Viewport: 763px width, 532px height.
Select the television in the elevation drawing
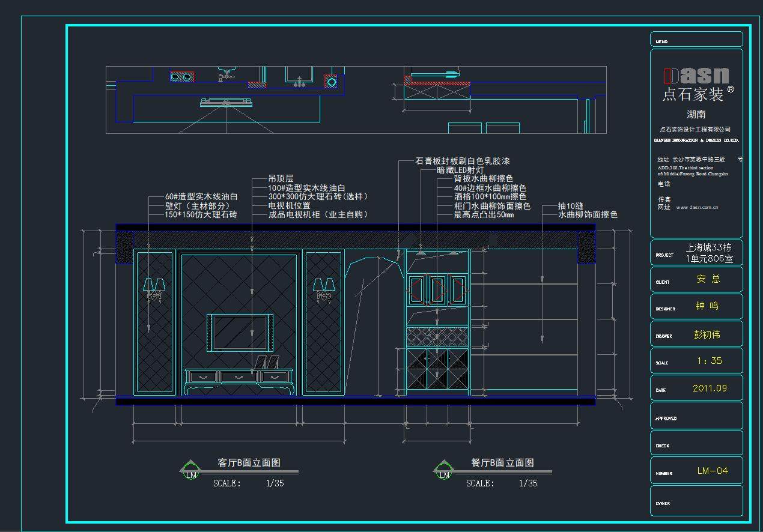pyautogui.click(x=240, y=332)
